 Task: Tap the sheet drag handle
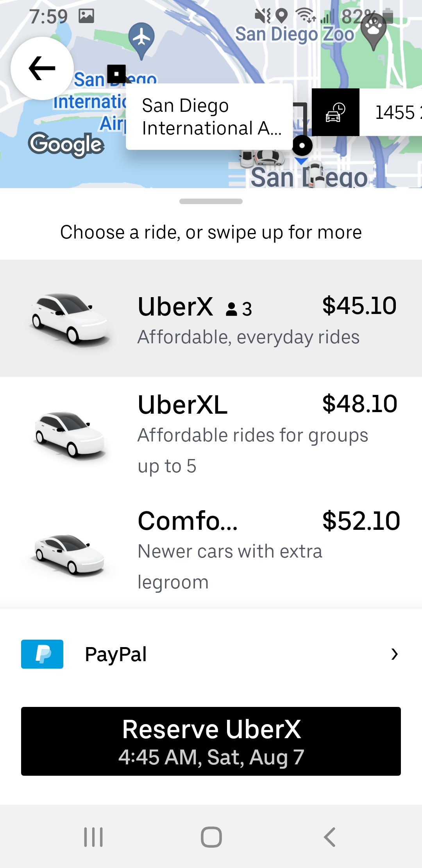pyautogui.click(x=211, y=201)
